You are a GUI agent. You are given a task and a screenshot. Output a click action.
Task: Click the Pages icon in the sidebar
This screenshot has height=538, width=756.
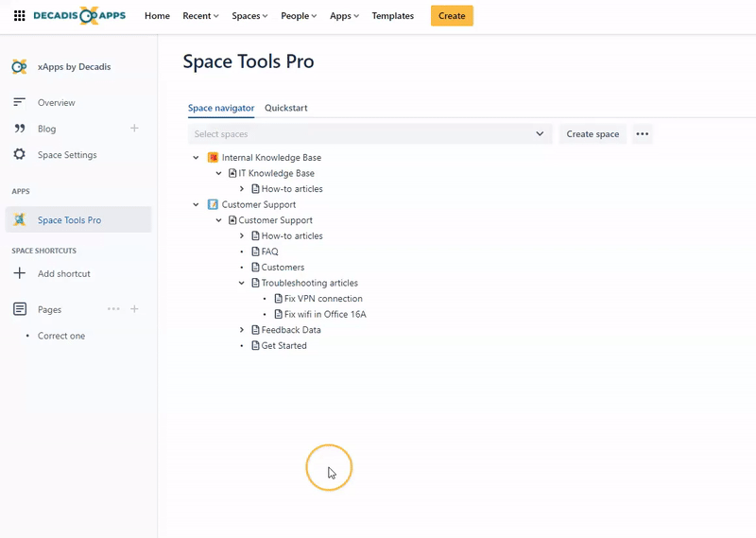(x=19, y=309)
